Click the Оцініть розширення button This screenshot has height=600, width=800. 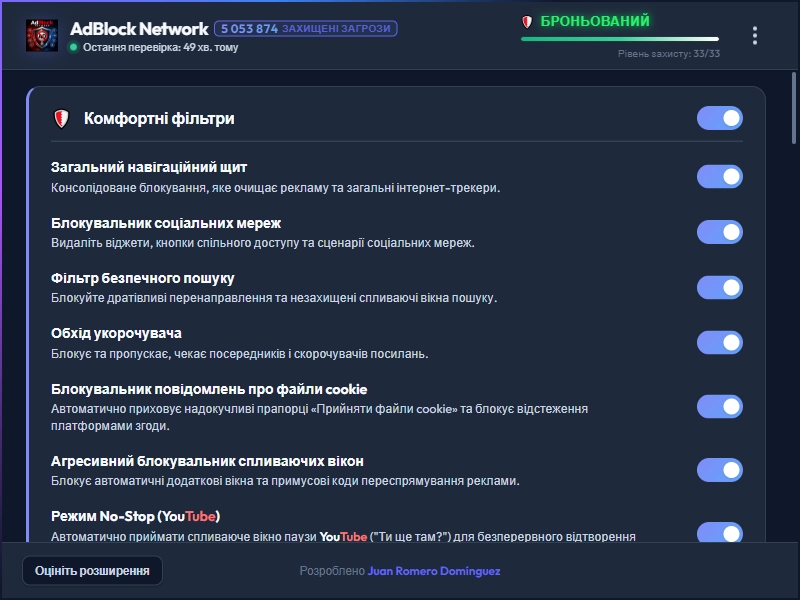click(x=92, y=570)
